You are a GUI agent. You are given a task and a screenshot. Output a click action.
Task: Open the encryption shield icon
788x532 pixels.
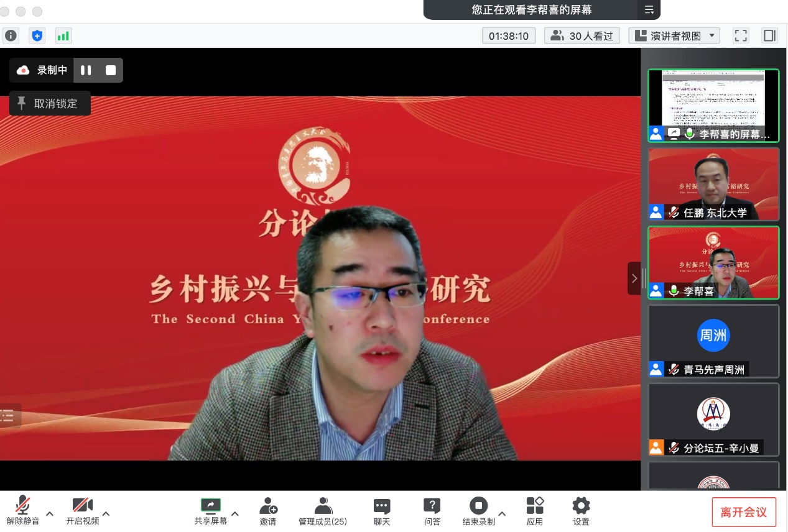coord(37,35)
